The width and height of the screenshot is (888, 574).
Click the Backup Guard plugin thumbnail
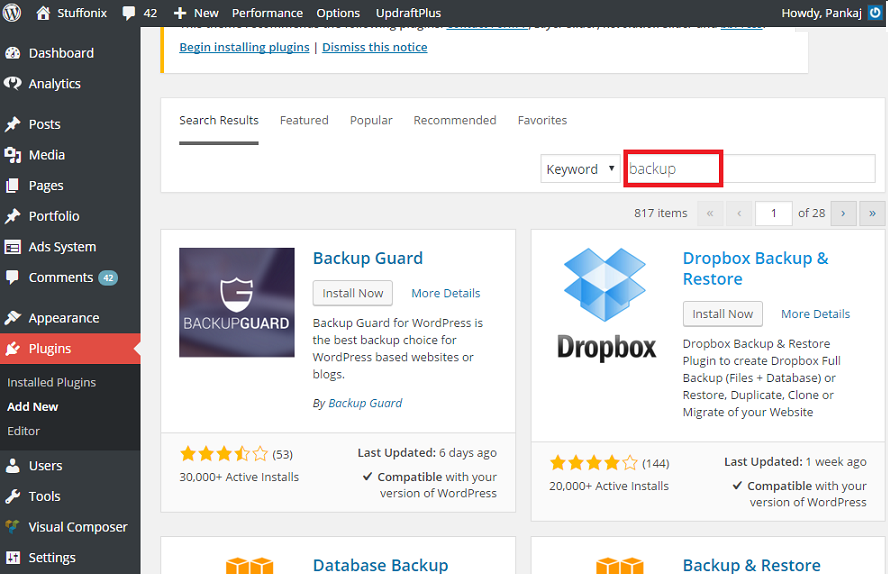click(x=237, y=302)
